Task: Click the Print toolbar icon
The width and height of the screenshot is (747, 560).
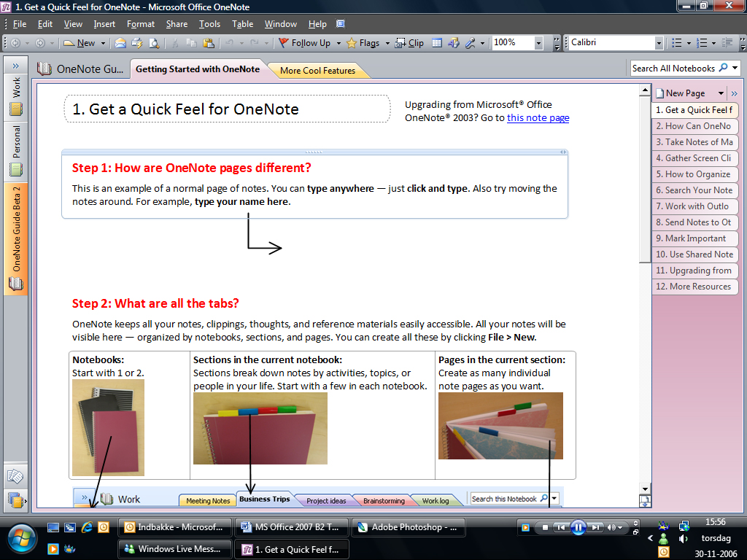Action: (x=136, y=43)
